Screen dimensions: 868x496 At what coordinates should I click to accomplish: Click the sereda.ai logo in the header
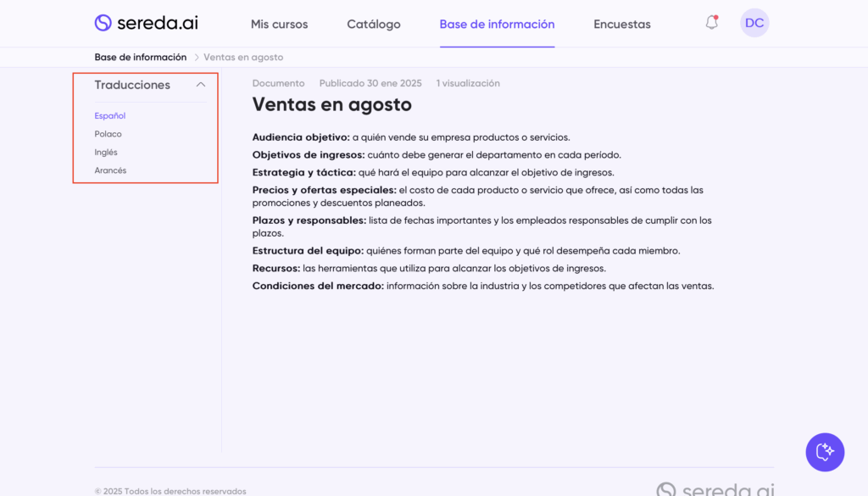(146, 23)
